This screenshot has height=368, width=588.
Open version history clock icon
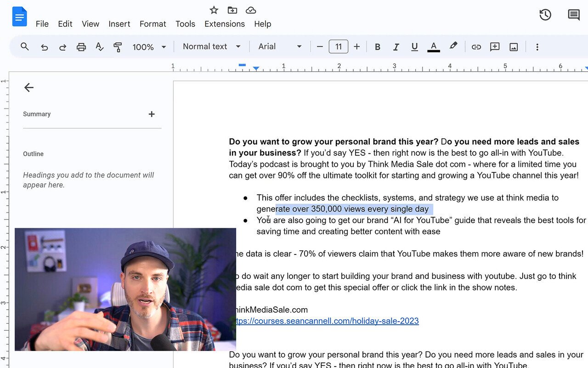pyautogui.click(x=545, y=15)
